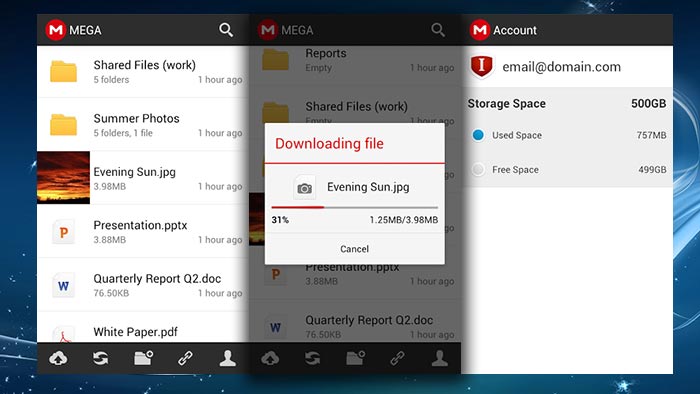Tap the red shield avatar icon

tap(481, 66)
